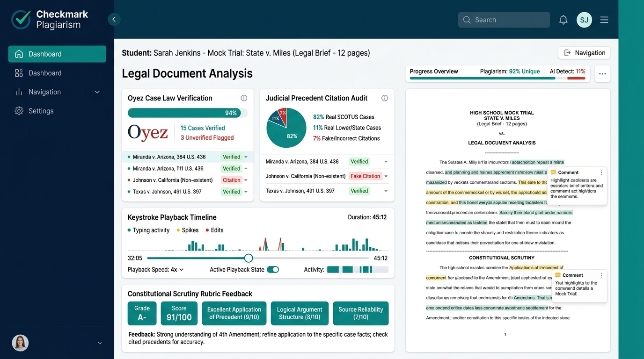This screenshot has height=359, width=644.
Task: Open the hamburger menu icon
Action: coord(604,20)
